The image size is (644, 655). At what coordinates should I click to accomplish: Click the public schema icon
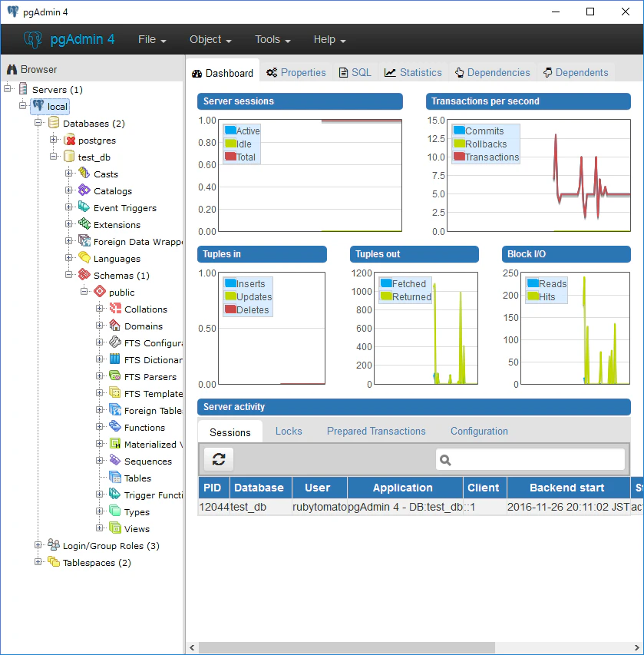[100, 292]
